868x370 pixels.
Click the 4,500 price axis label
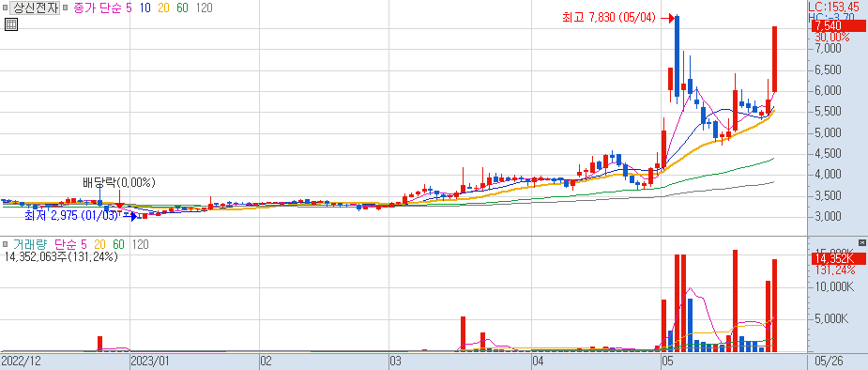829,154
